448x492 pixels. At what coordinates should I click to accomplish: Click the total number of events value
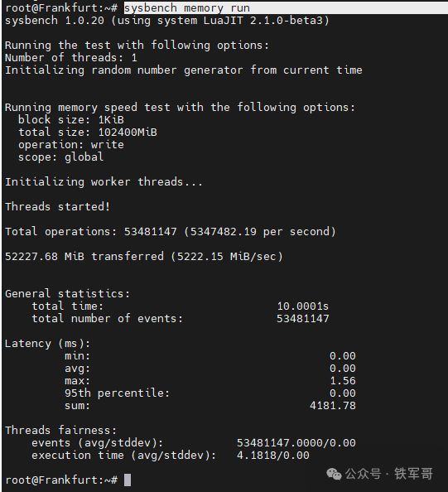[303, 319]
